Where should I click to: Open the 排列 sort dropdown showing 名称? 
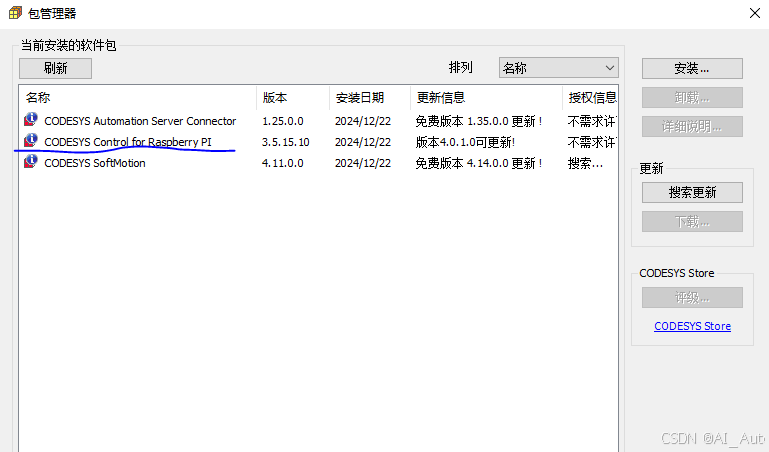pyautogui.click(x=559, y=68)
